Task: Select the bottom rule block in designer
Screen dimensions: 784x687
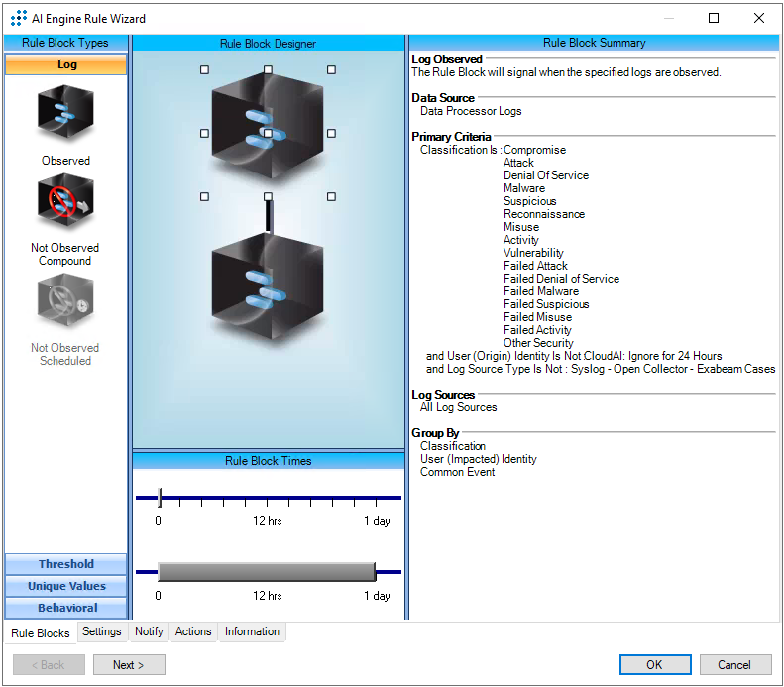Action: pyautogui.click(x=267, y=284)
